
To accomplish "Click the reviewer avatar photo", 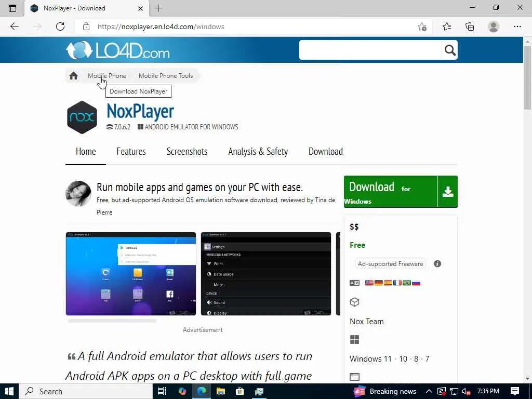I will tap(78, 194).
